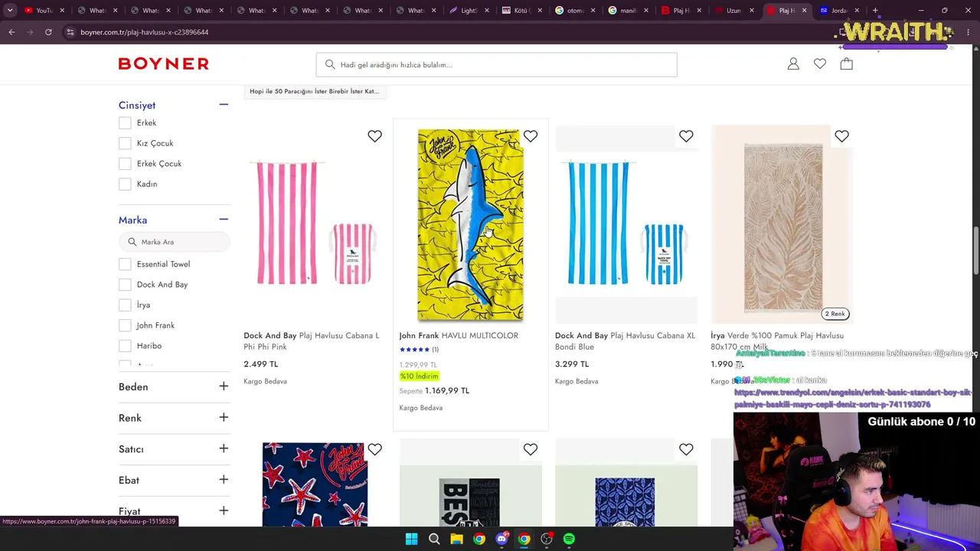Enable the Dock And Bay brand filter

click(125, 285)
